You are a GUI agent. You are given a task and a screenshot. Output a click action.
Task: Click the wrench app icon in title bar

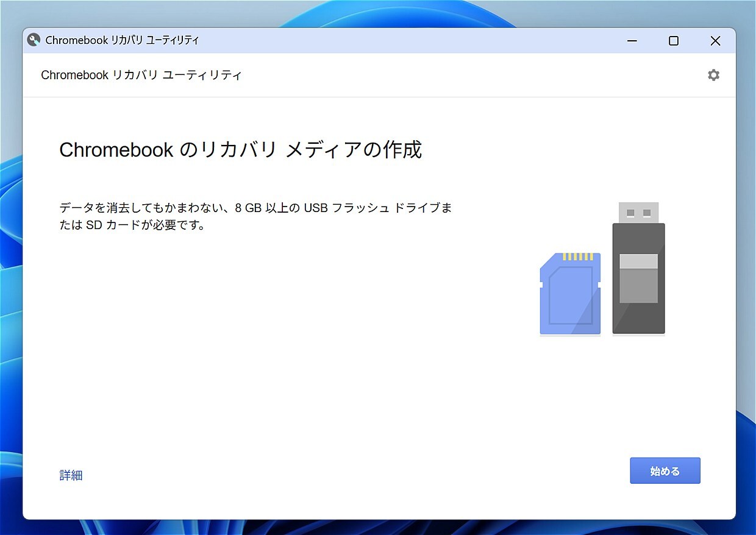(34, 40)
